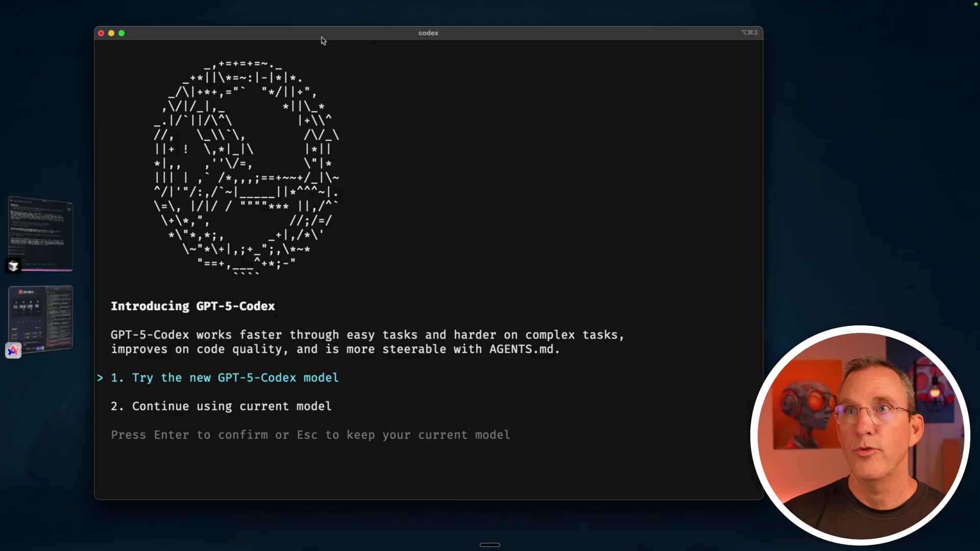Click the black cube app icon
Screen dimensions: 980x551
(x=13, y=266)
